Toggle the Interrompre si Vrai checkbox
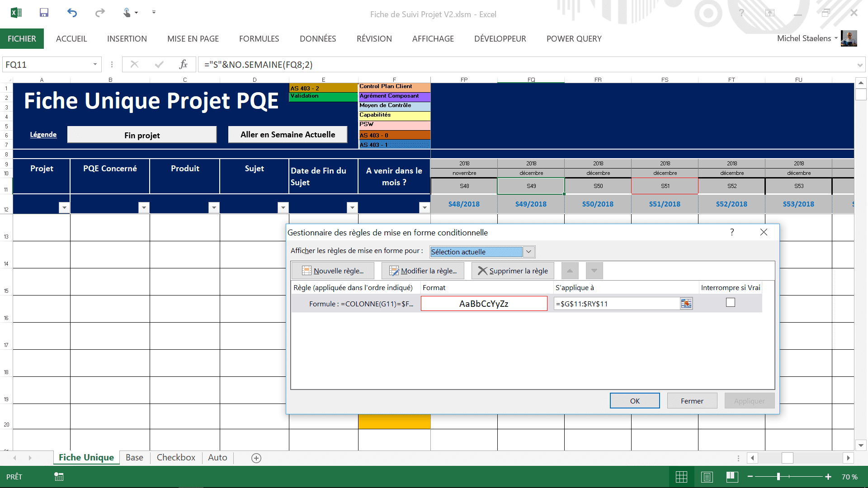 point(731,303)
